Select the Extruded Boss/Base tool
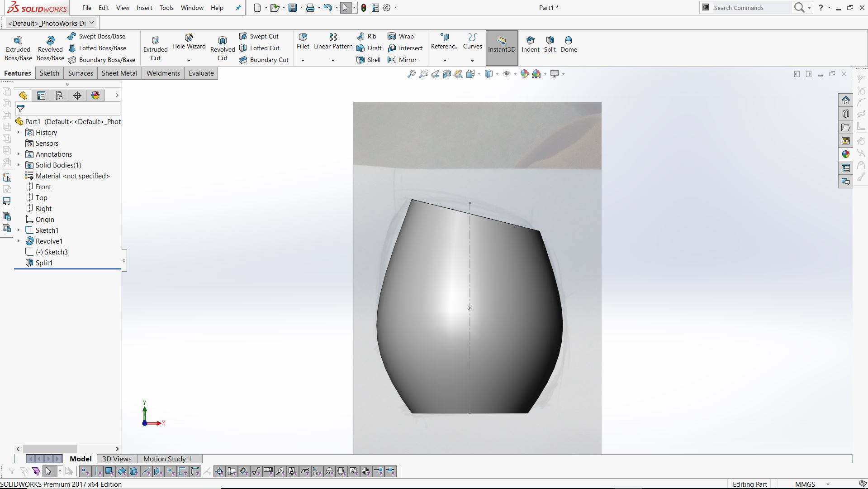 [18, 48]
